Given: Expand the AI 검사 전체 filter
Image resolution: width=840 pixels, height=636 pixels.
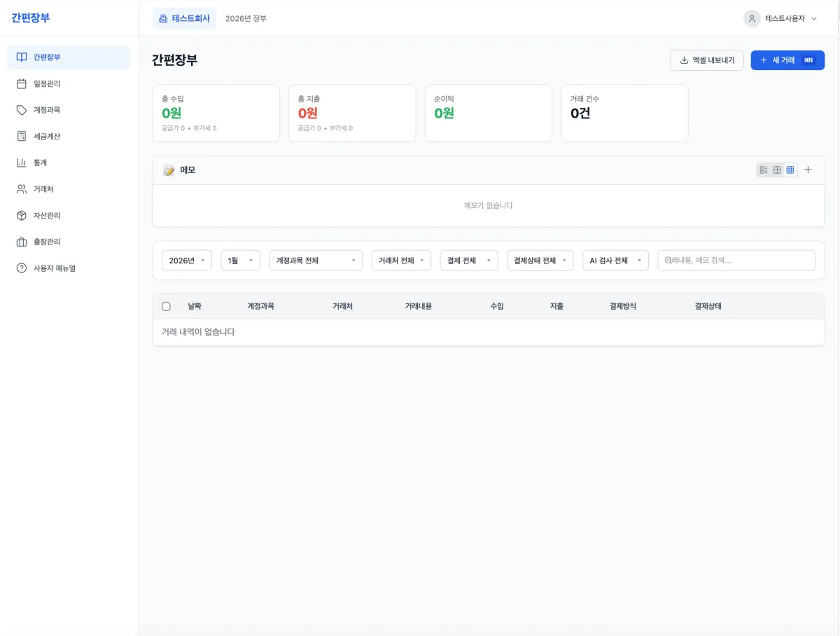Looking at the screenshot, I should point(615,261).
